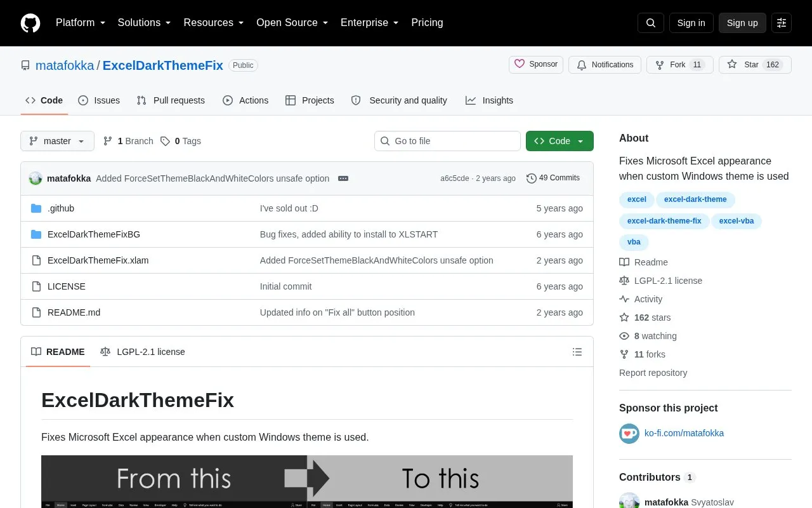This screenshot has width=812, height=508.
Task: Click the Report repository link
Action: pyautogui.click(x=653, y=373)
